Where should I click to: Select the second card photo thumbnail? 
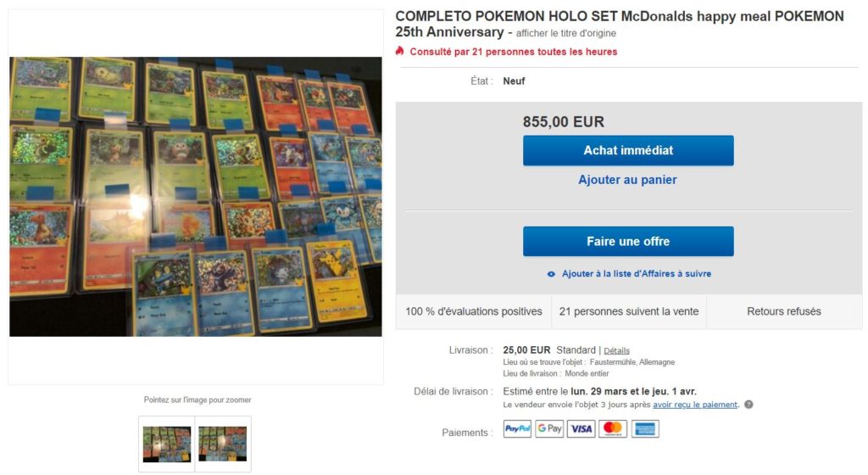(223, 444)
